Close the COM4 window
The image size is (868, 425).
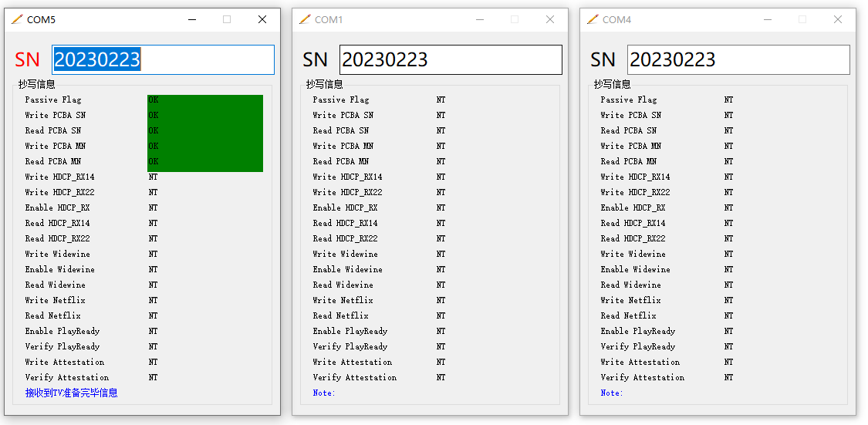click(x=838, y=19)
